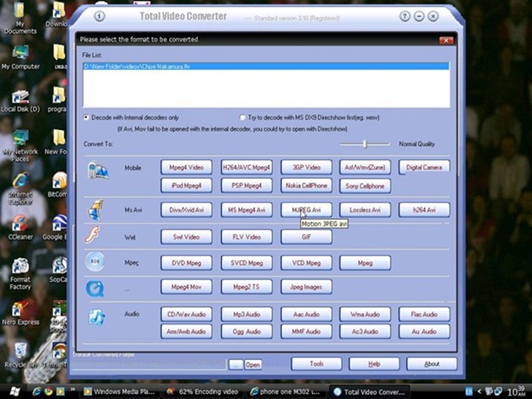
Task: Choose MJPEG Avi format
Action: (x=306, y=210)
